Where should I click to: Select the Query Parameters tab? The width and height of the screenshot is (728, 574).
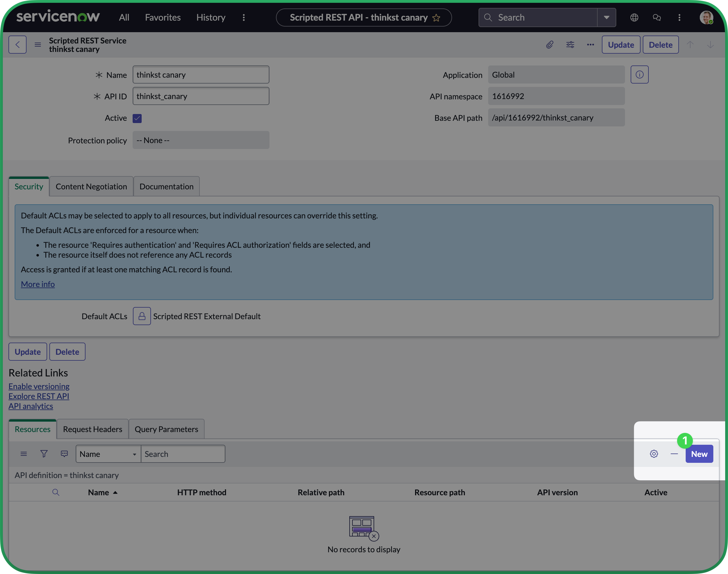[166, 429]
